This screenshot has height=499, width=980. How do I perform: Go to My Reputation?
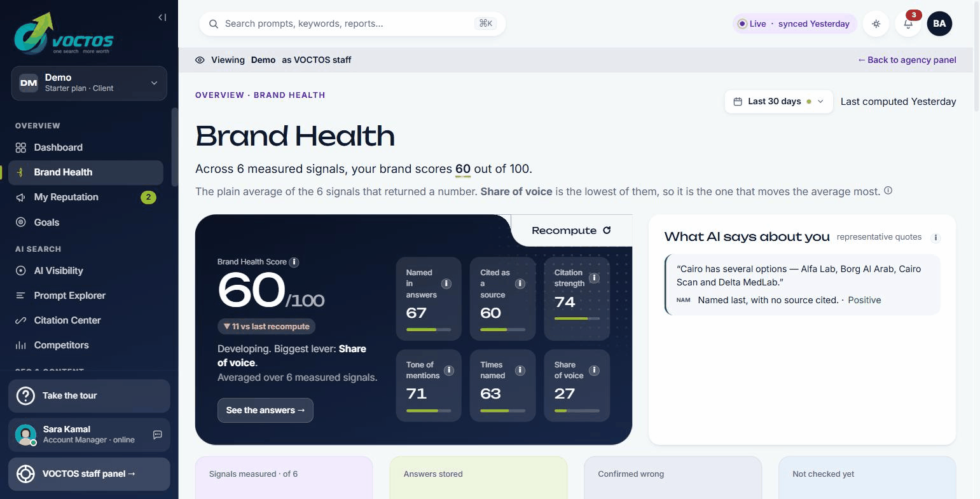[85, 197]
